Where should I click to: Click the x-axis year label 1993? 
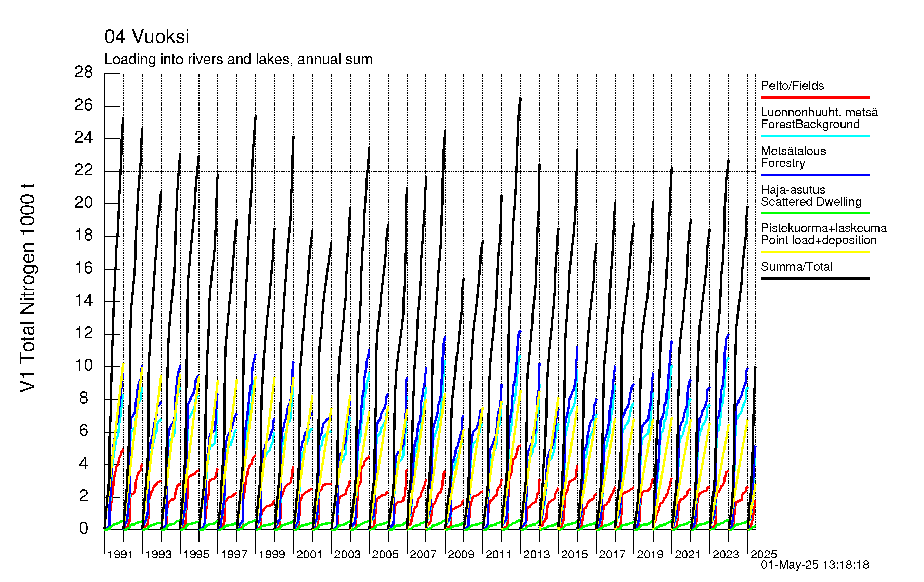tap(158, 554)
